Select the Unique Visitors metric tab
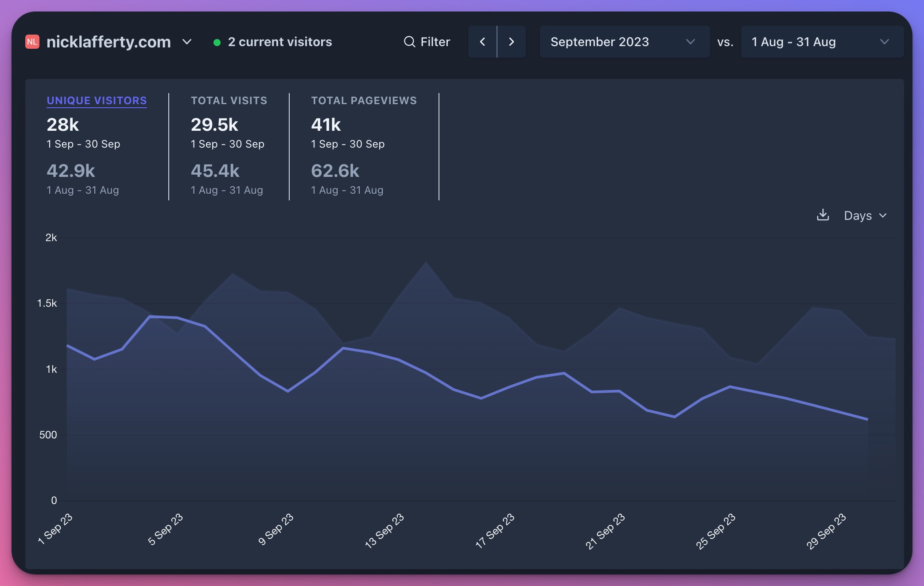The height and width of the screenshot is (586, 924). coord(97,101)
